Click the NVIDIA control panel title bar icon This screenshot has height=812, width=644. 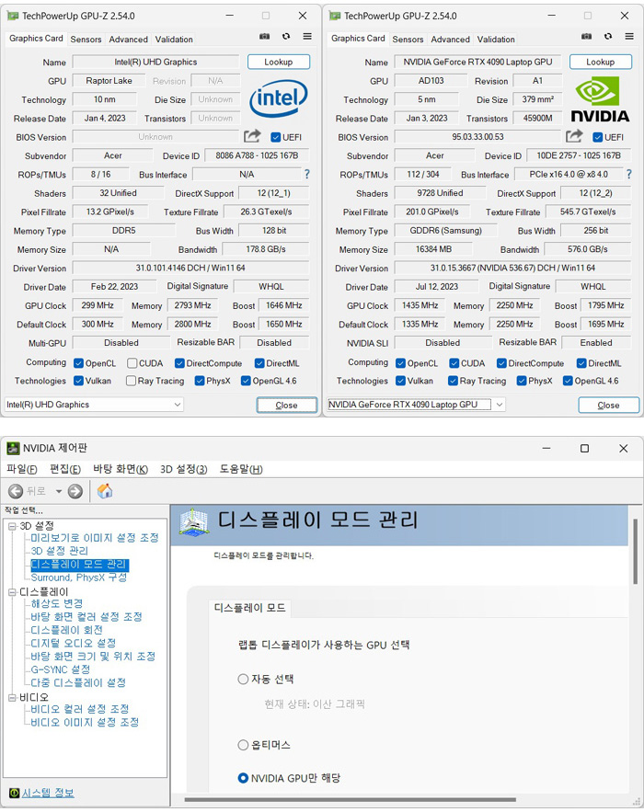[13, 448]
